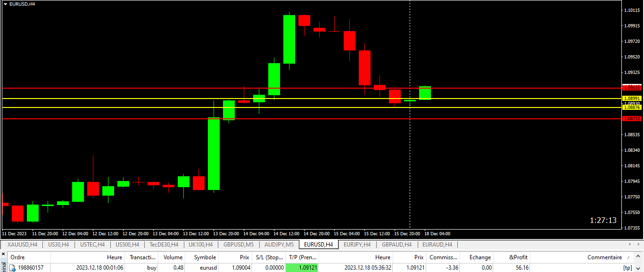Click the red 1.08733 price label
This screenshot has width=644, height=272.
632,119
